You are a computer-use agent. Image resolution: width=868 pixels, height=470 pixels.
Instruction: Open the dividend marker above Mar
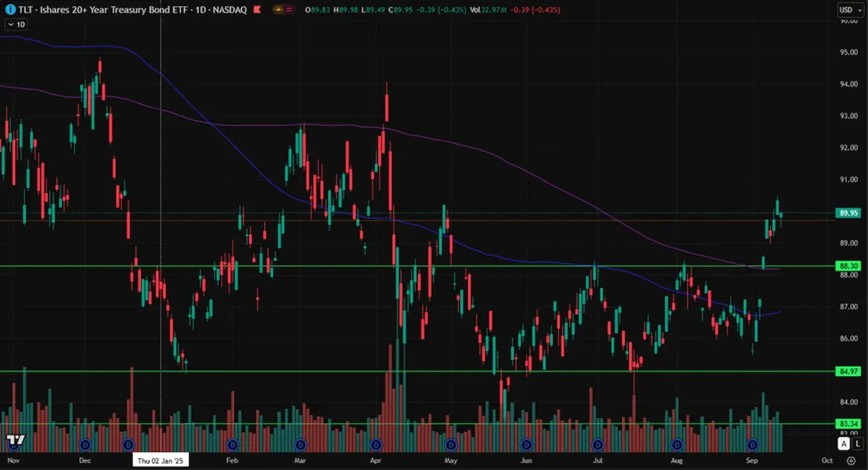(x=300, y=444)
